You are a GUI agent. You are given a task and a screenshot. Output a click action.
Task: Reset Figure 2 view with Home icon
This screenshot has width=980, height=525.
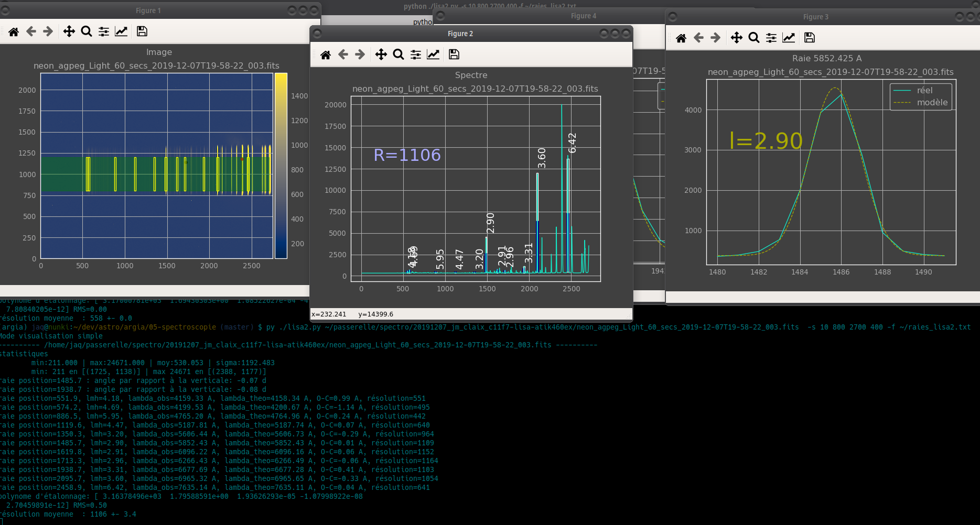coord(326,54)
